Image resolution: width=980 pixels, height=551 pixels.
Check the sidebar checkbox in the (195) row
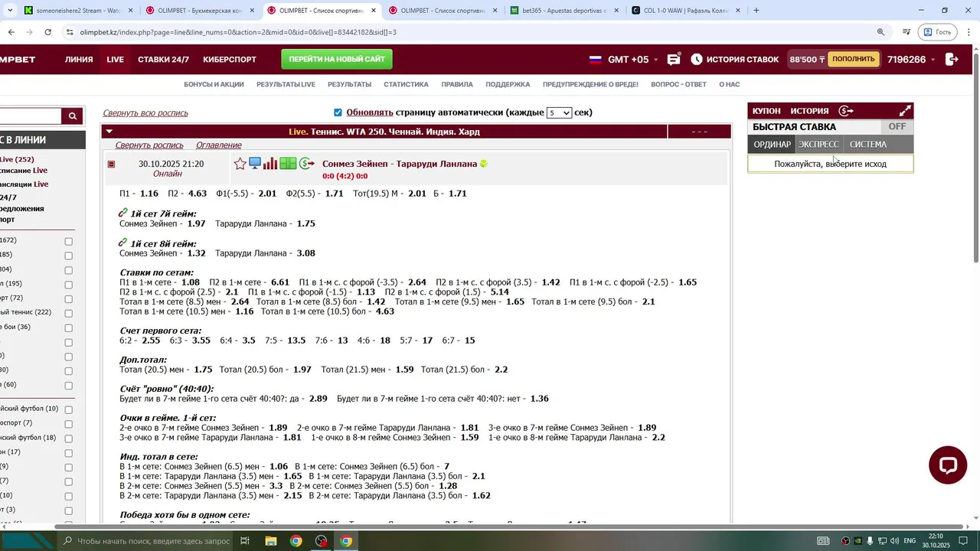pos(68,285)
